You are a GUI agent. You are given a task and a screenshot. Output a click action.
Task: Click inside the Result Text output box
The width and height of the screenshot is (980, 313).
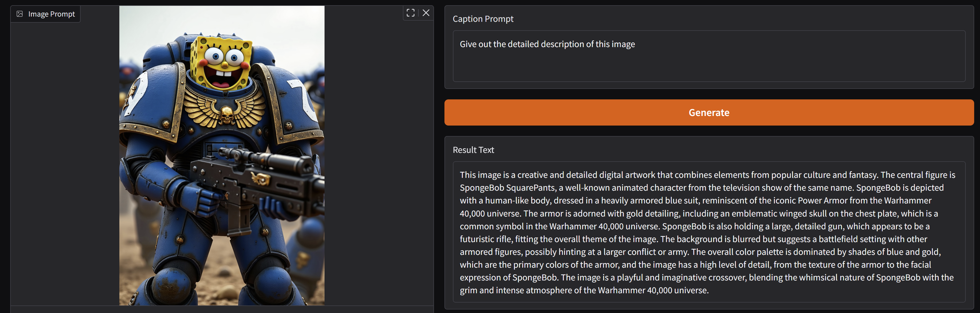pyautogui.click(x=708, y=232)
